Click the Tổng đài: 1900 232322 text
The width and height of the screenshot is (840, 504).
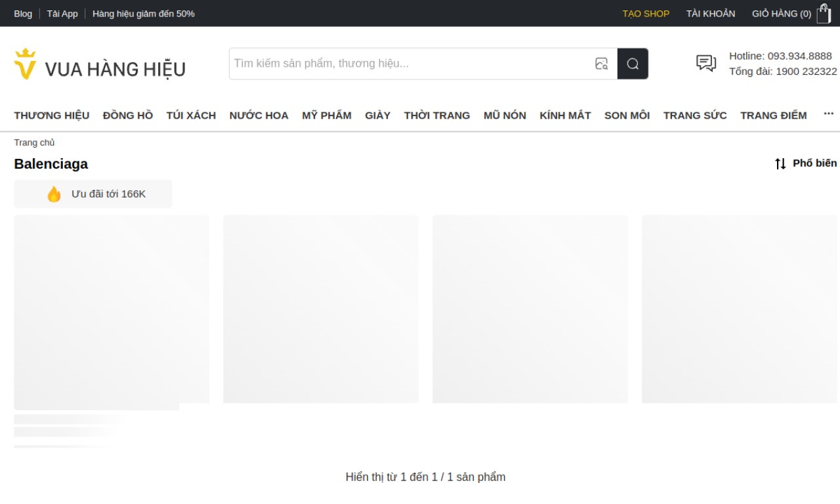tap(783, 72)
